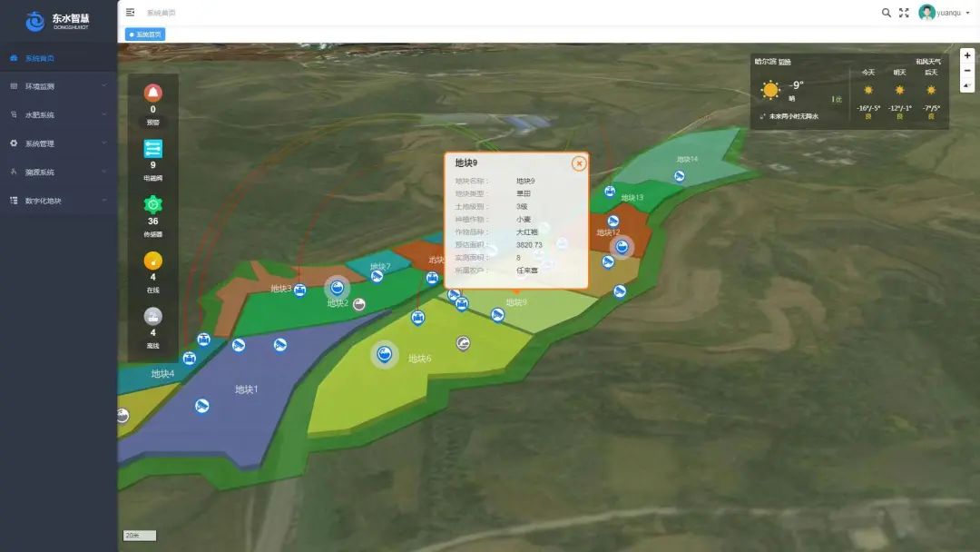
Task: Switch to the 系统首页 page tab
Action: 145,34
